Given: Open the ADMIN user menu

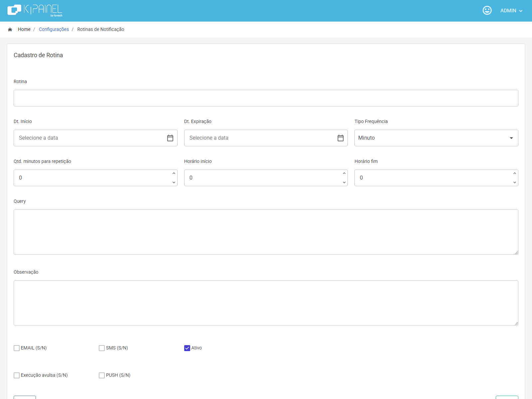Looking at the screenshot, I should (511, 11).
